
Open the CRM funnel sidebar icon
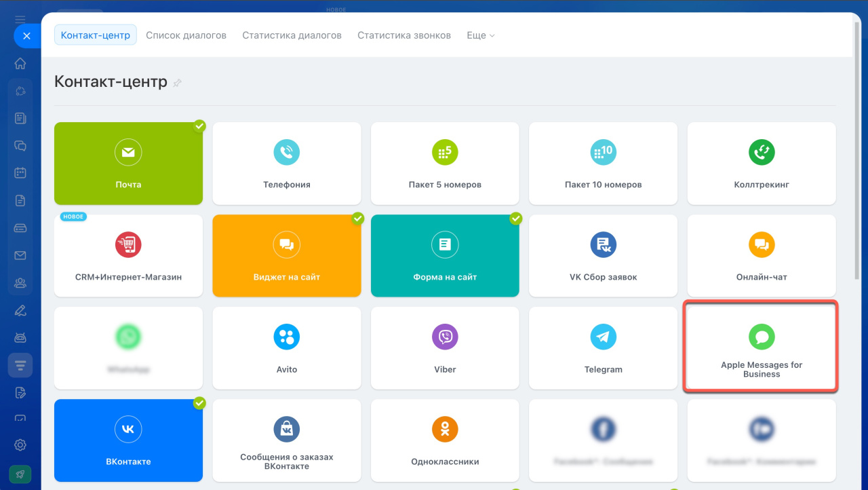pyautogui.click(x=20, y=365)
